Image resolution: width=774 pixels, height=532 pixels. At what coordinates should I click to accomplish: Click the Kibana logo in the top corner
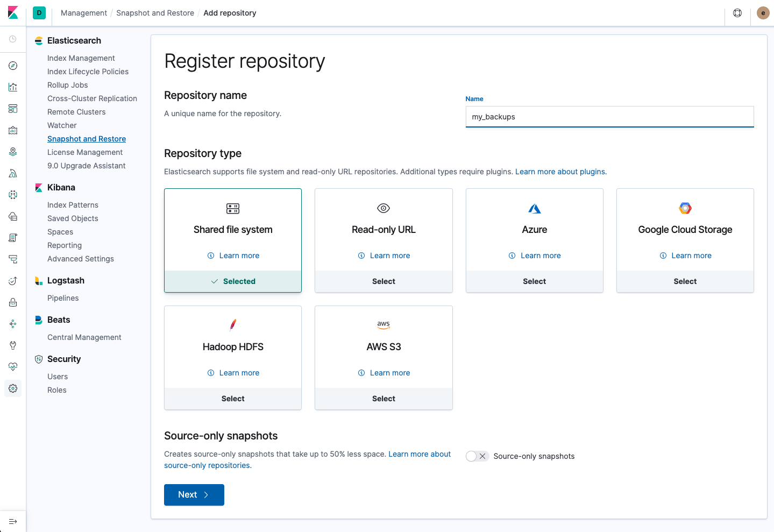pos(13,13)
